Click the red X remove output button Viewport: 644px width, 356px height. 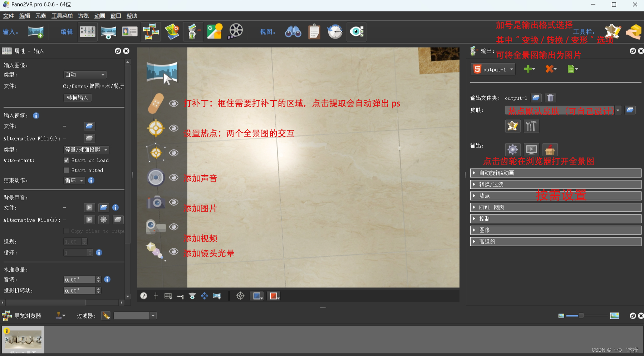[551, 69]
